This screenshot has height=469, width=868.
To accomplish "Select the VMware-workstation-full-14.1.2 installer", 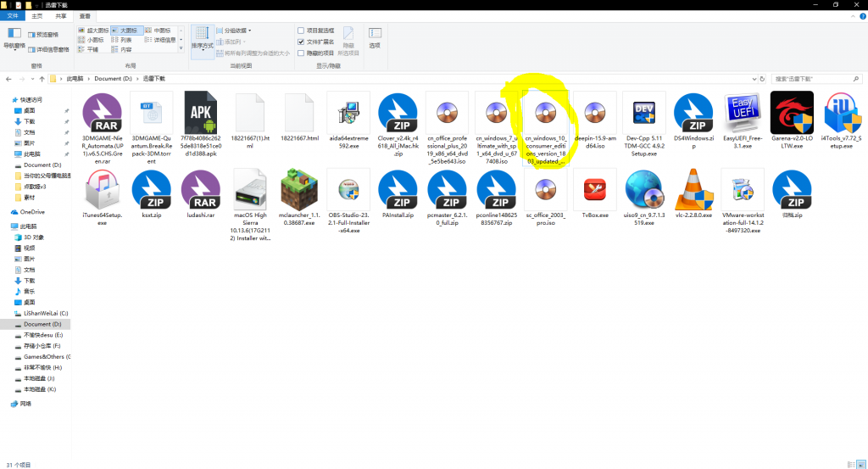I will 743,202.
